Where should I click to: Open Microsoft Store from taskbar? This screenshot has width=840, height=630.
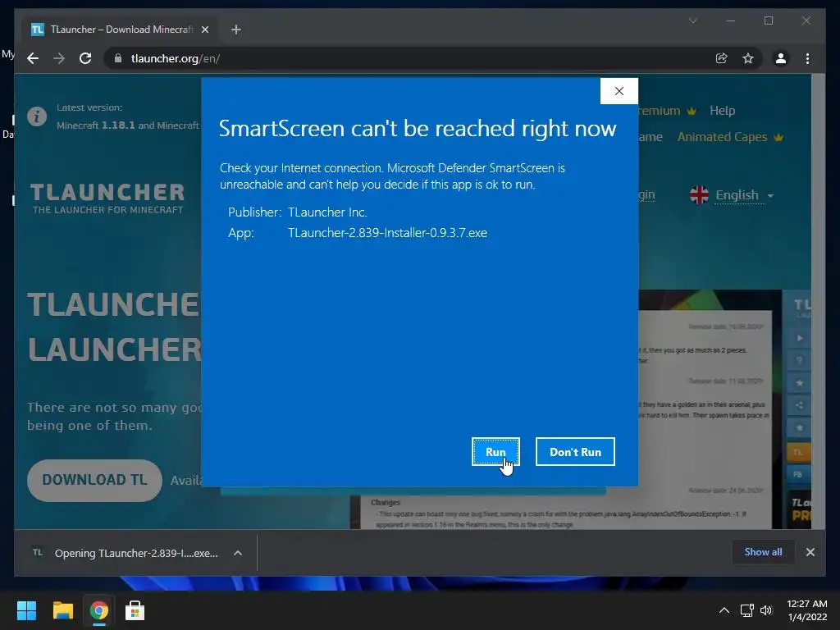pyautogui.click(x=135, y=610)
